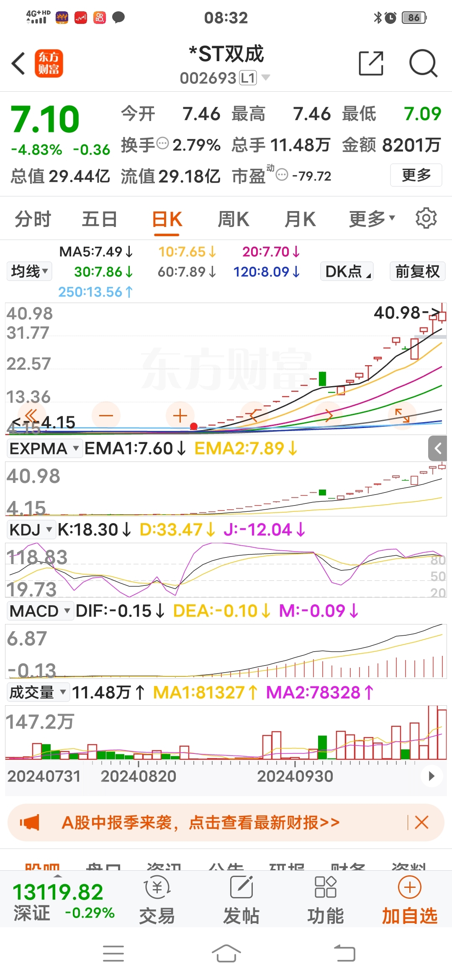Tap the KDJ chart panel
452x980 pixels.
tap(226, 570)
